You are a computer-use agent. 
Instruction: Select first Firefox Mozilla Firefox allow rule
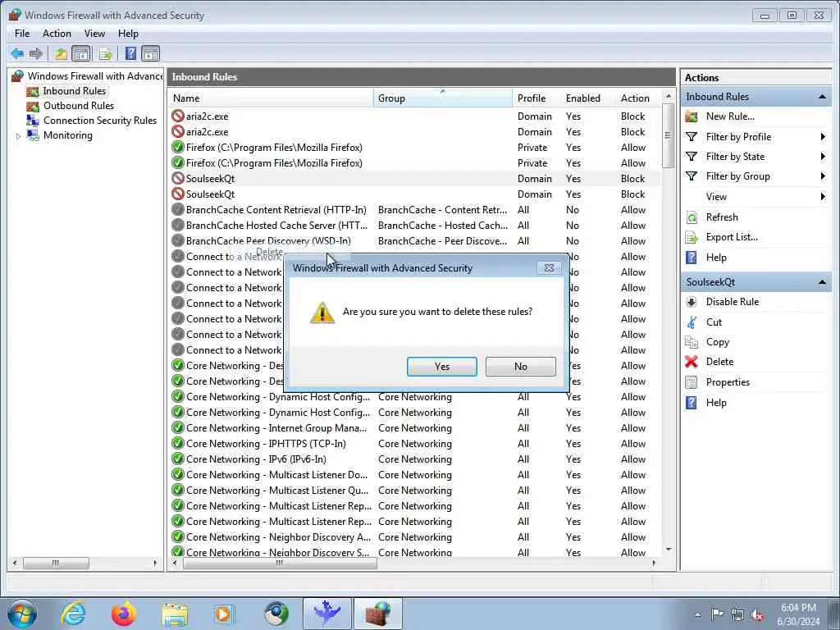(415, 148)
